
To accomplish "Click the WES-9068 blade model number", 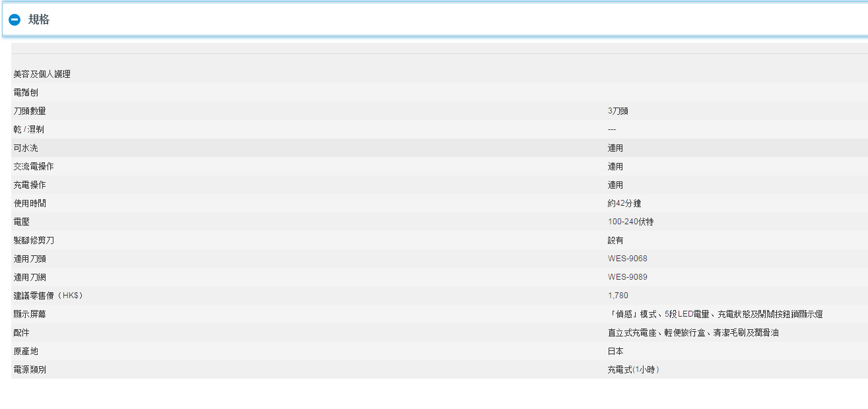I will coord(627,259).
